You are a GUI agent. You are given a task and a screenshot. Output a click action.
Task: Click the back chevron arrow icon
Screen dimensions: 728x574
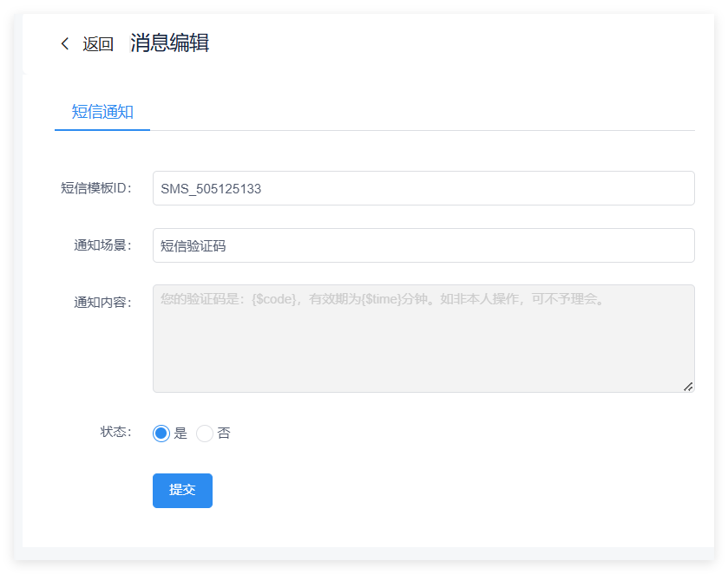pyautogui.click(x=64, y=44)
